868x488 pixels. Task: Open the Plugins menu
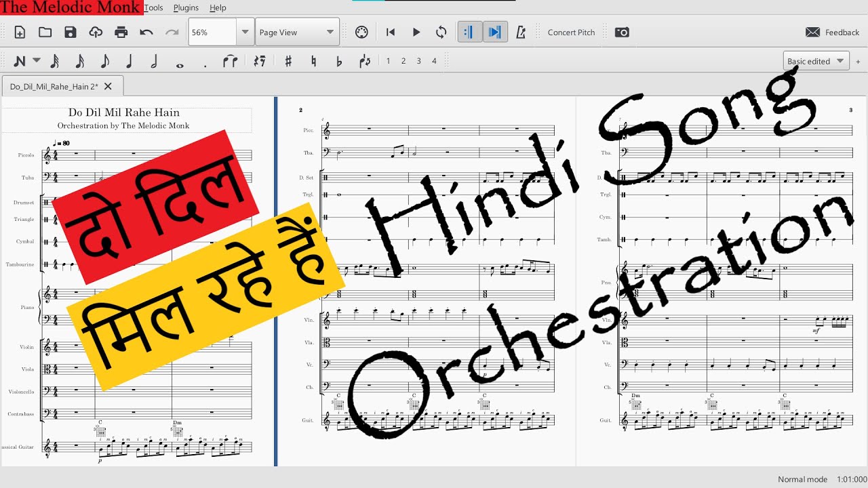point(186,7)
